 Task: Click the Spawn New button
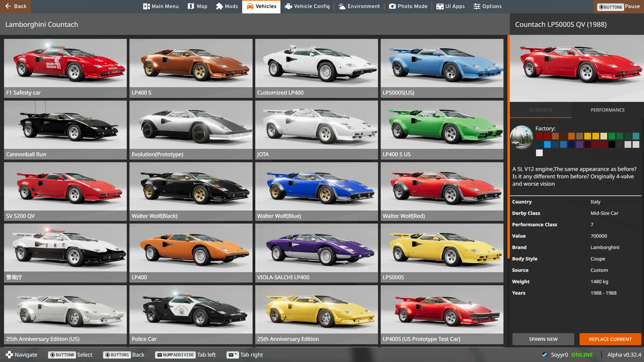(543, 339)
